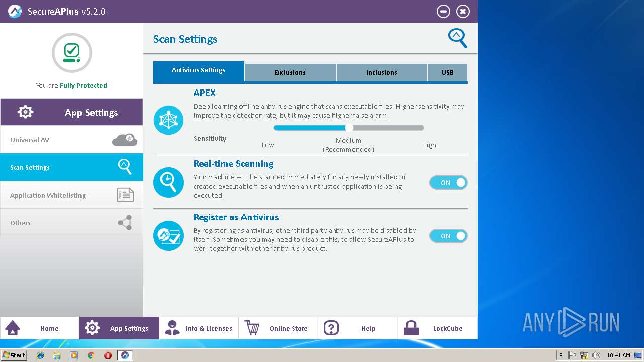644x362 pixels.
Task: Switch to the USB tab
Action: coord(447,72)
